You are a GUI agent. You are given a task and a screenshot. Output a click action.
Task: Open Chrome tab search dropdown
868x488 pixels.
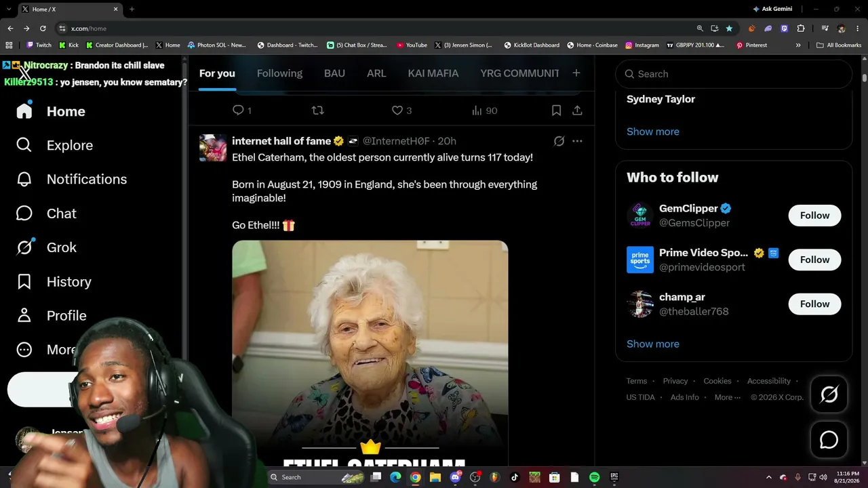8,9
